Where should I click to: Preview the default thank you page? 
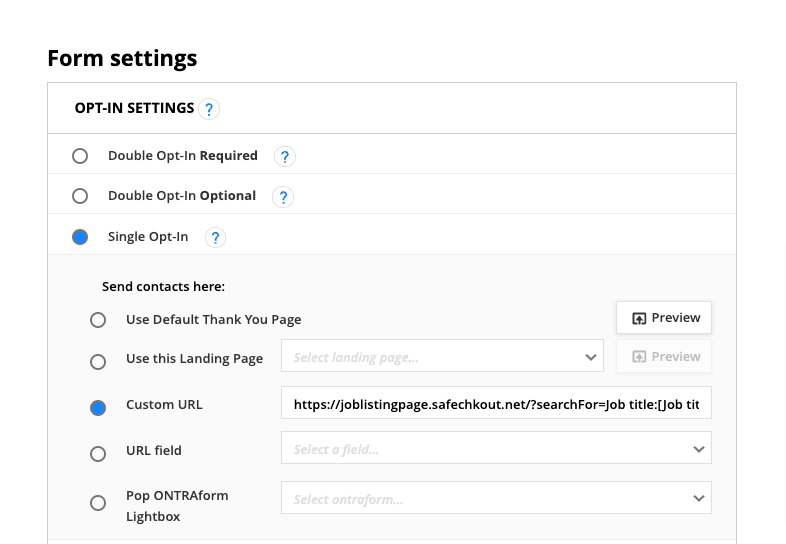pos(664,318)
